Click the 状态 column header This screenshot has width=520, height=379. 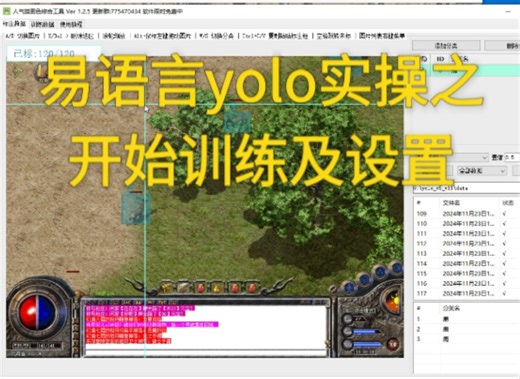click(508, 203)
